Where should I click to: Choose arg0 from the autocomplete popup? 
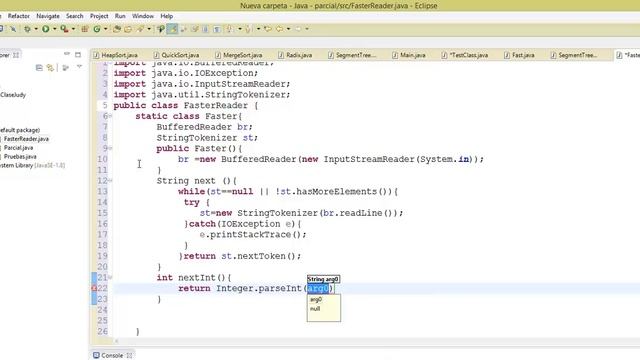[316, 300]
